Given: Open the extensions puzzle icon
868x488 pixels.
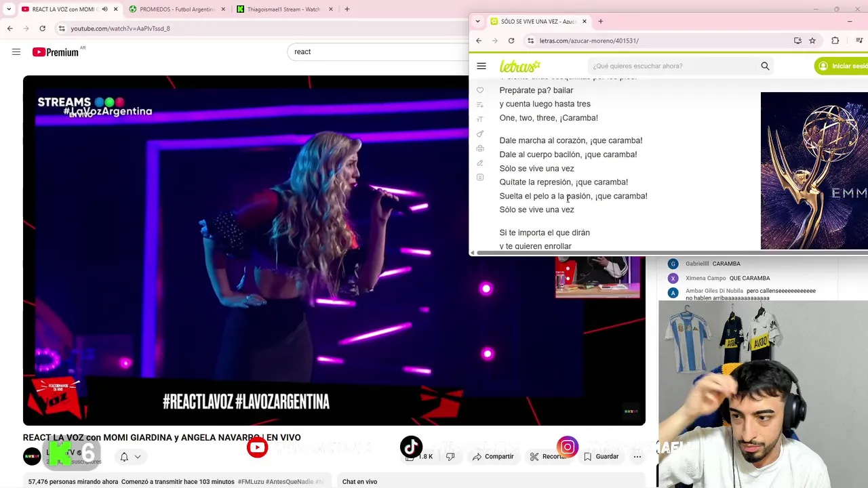Looking at the screenshot, I should (x=835, y=41).
